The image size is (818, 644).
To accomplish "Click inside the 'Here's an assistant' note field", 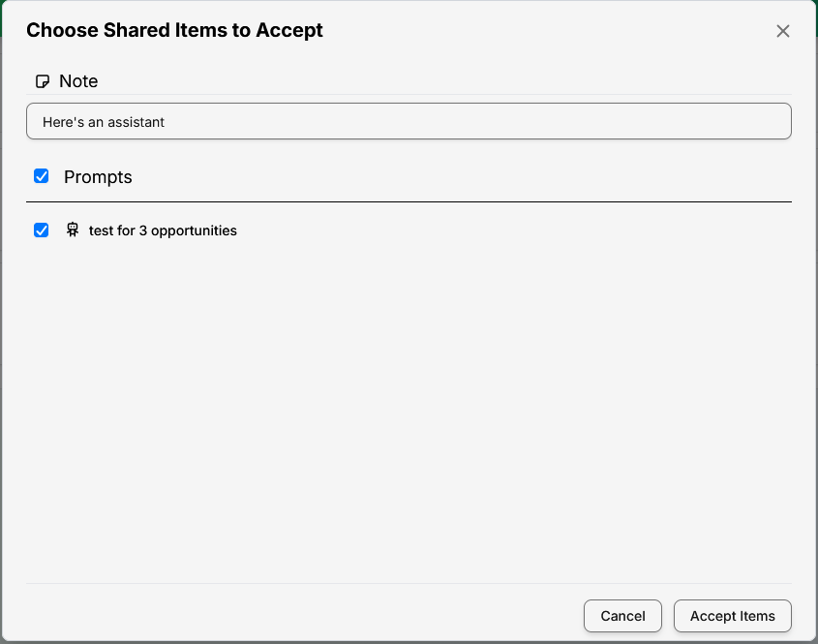I will pos(409,121).
